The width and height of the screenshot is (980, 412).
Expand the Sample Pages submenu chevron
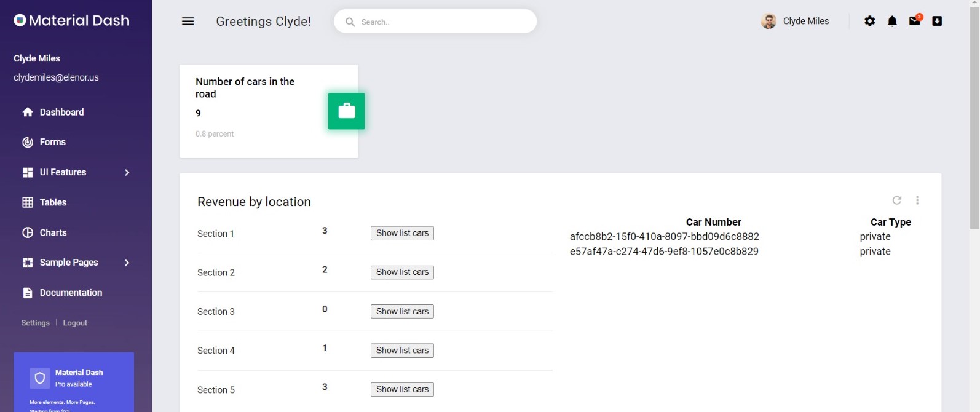[127, 263]
